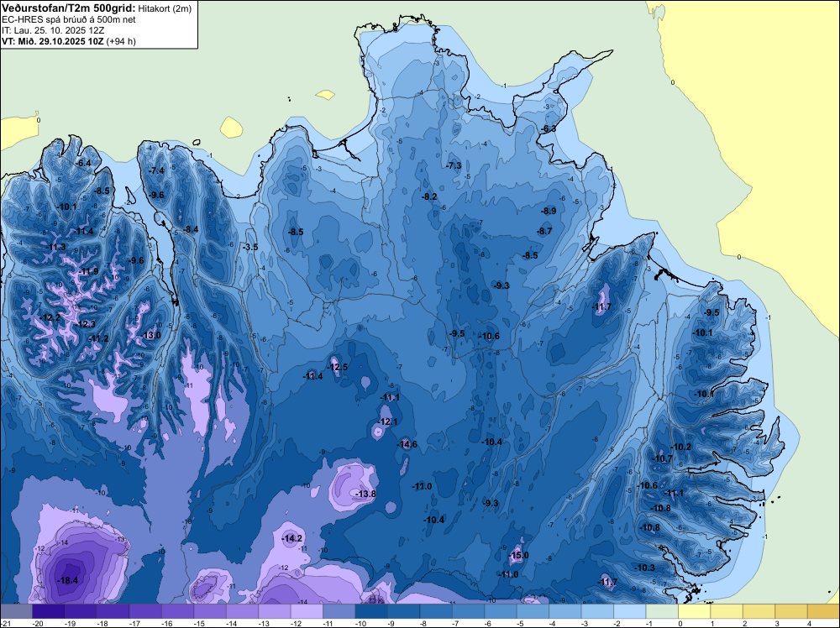
Task: Click the -15.0 temperature value
Action: coord(518,555)
